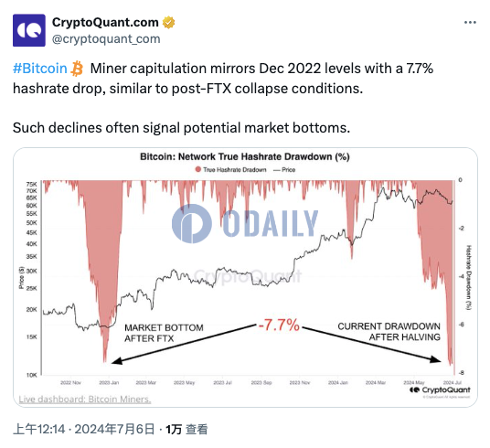Click the 1万 查看 view count
The width and height of the screenshot is (490, 448).
tap(186, 429)
